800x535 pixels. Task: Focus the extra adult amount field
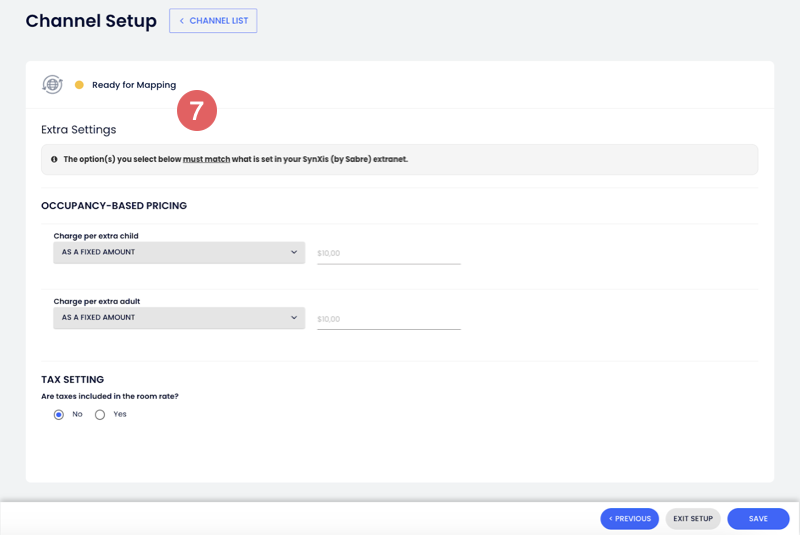(x=388, y=319)
